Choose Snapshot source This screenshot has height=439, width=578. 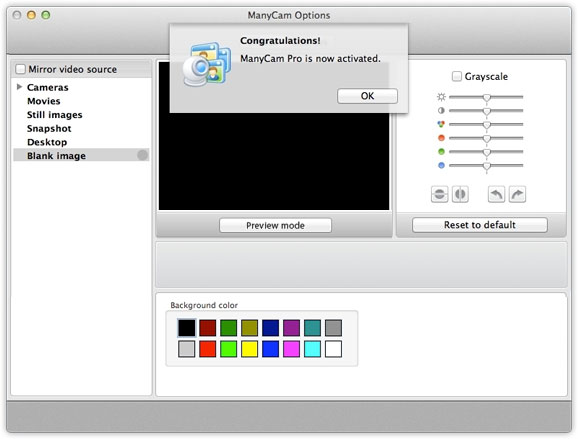[49, 128]
